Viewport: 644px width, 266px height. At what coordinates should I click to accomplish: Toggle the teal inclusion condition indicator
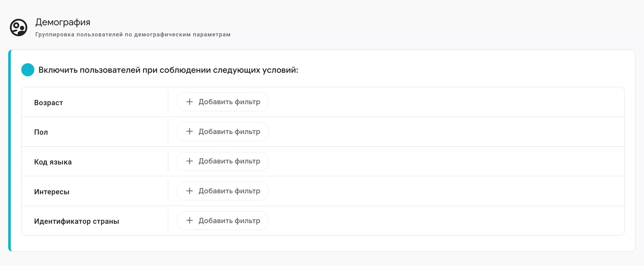27,69
